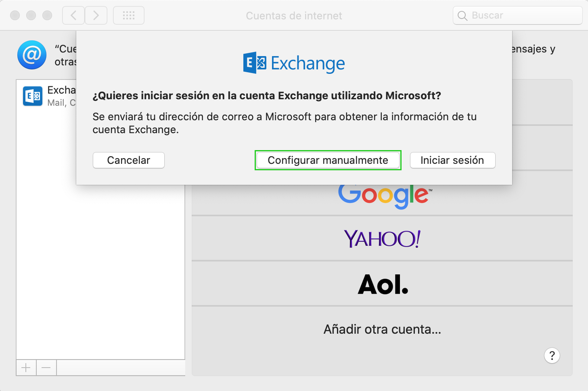This screenshot has width=588, height=391.
Task: Click the Configurar manualmente button
Action: 328,160
